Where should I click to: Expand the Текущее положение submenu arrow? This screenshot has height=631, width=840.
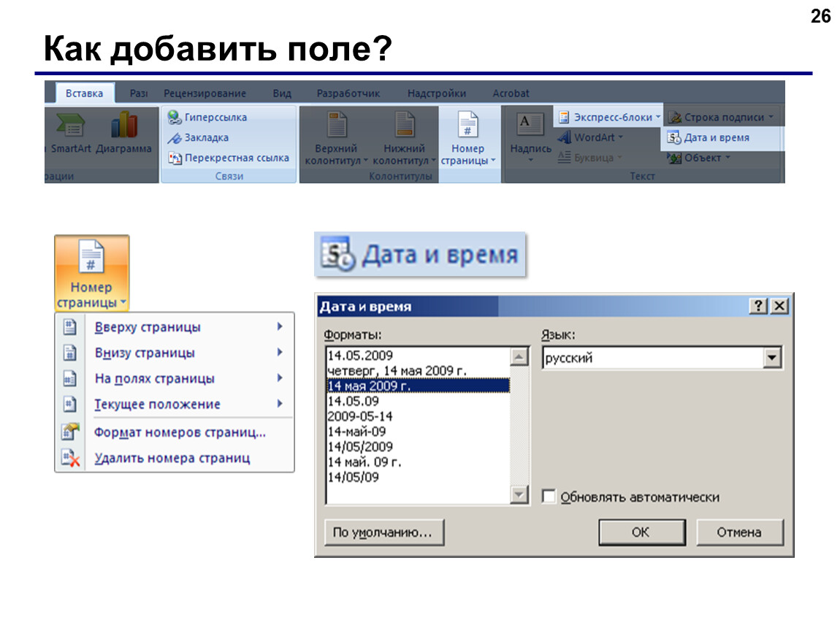pos(280,403)
